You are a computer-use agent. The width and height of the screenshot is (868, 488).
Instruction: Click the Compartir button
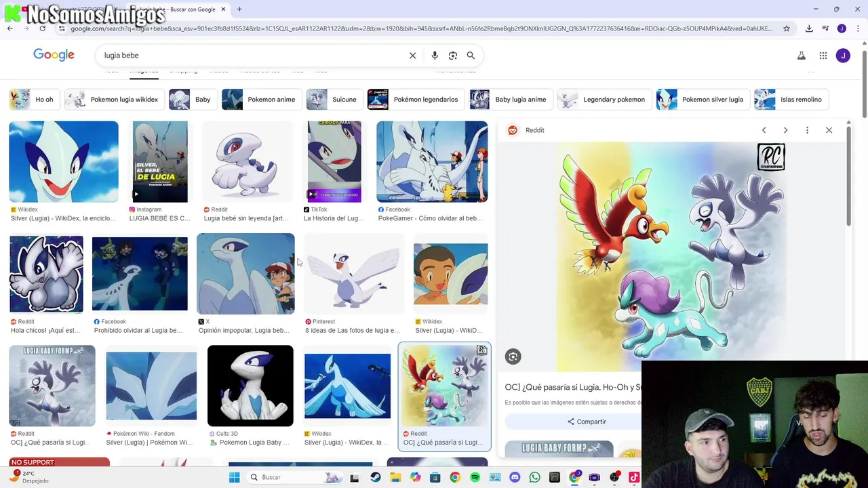pyautogui.click(x=587, y=422)
